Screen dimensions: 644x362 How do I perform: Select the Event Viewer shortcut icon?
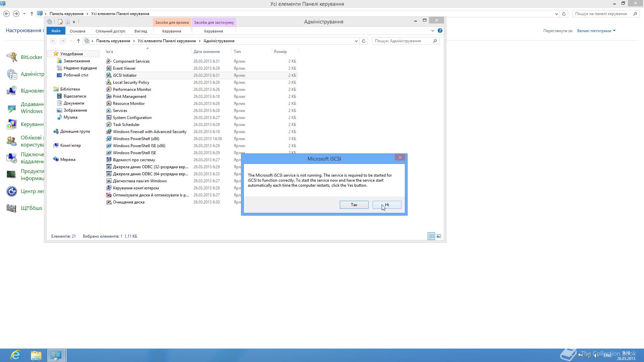pyautogui.click(x=109, y=68)
